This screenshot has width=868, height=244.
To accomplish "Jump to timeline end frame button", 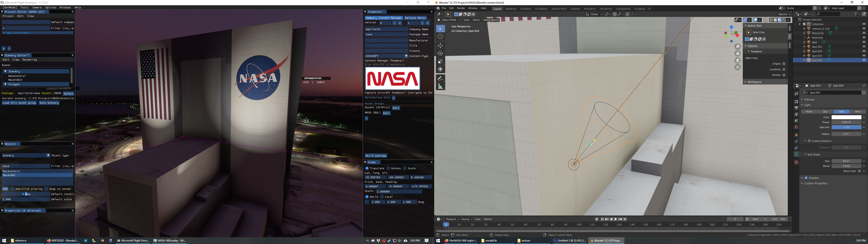I will [x=625, y=219].
